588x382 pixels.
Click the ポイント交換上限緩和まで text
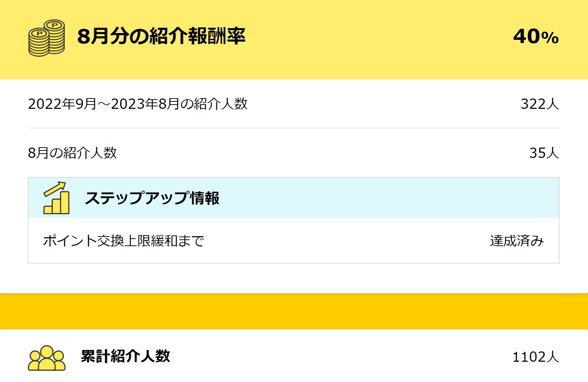point(123,241)
